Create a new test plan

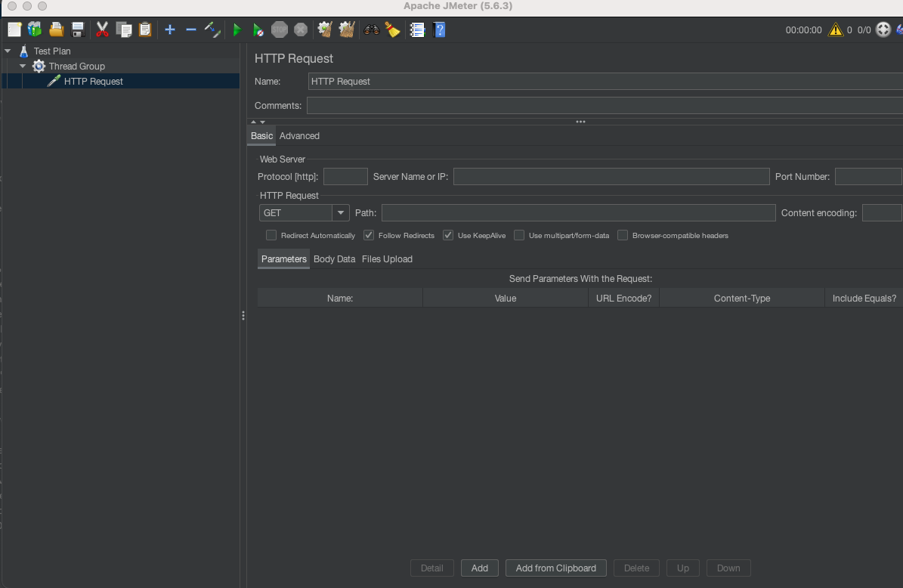click(x=14, y=29)
